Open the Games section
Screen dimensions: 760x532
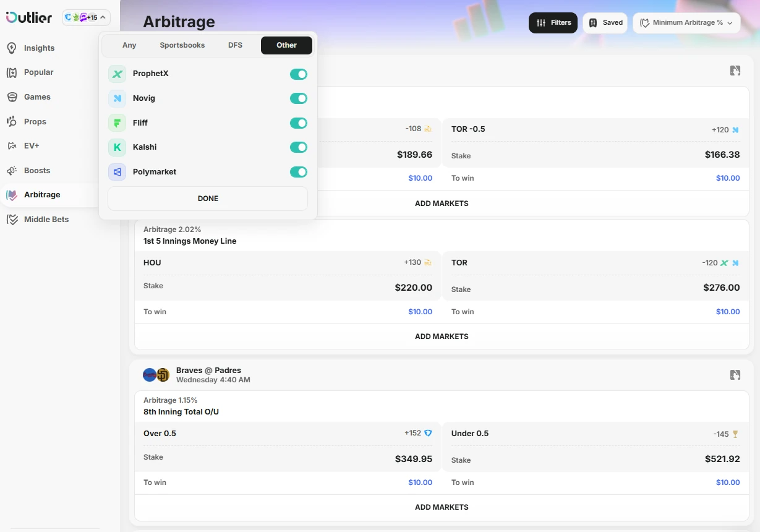pos(37,97)
